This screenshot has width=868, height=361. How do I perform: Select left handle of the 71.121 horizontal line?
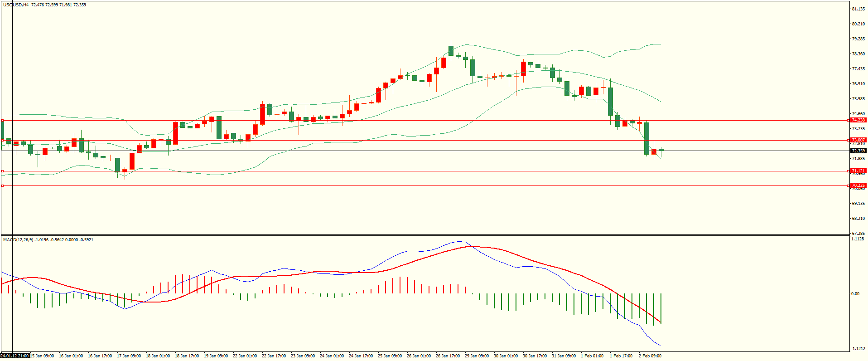3,171
